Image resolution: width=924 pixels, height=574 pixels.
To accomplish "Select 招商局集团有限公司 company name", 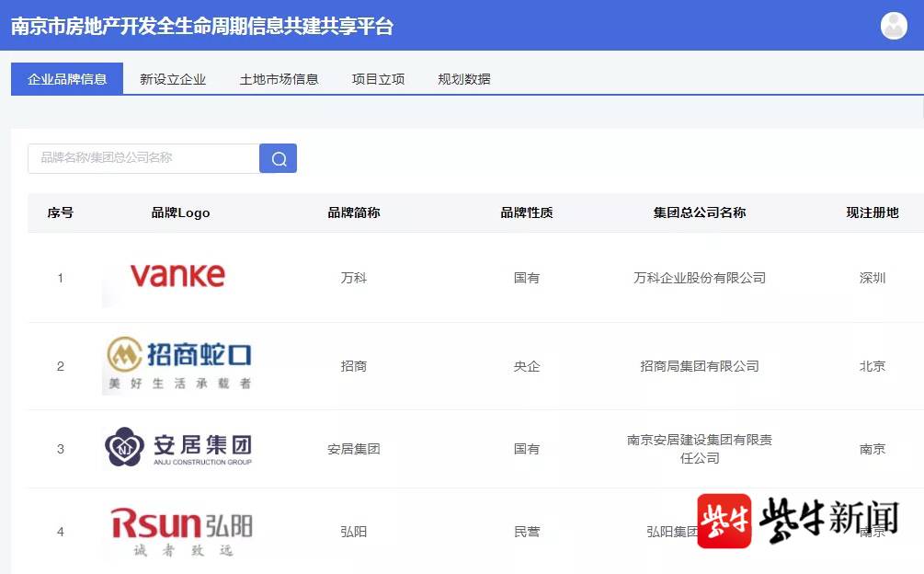I will click(x=700, y=366).
